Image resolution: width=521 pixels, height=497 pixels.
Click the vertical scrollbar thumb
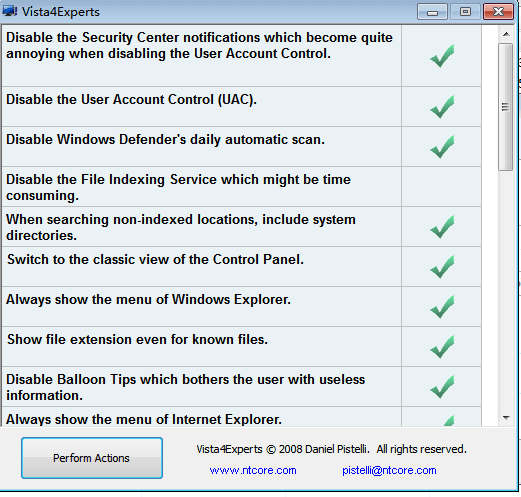(x=505, y=107)
